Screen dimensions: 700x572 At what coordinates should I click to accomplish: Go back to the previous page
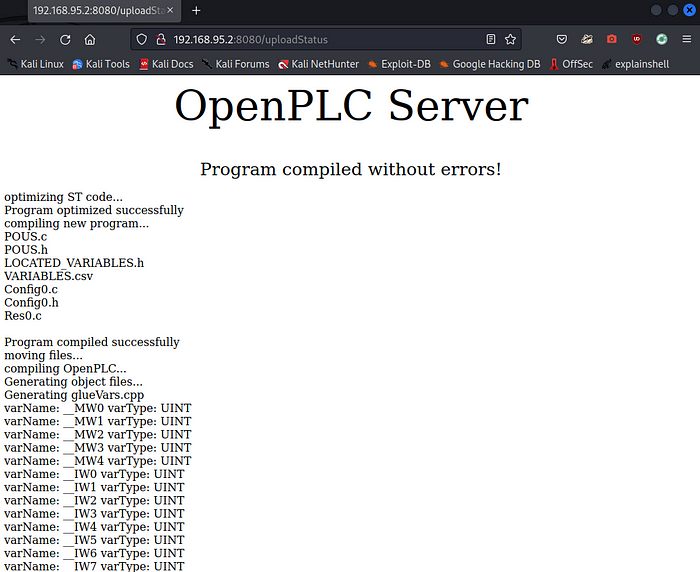[15, 40]
